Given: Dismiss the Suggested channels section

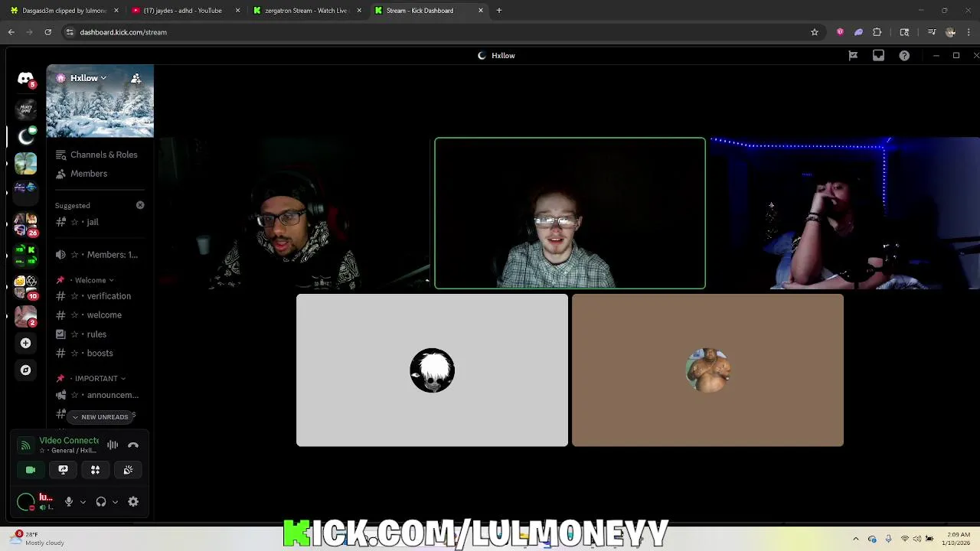Looking at the screenshot, I should (x=140, y=205).
